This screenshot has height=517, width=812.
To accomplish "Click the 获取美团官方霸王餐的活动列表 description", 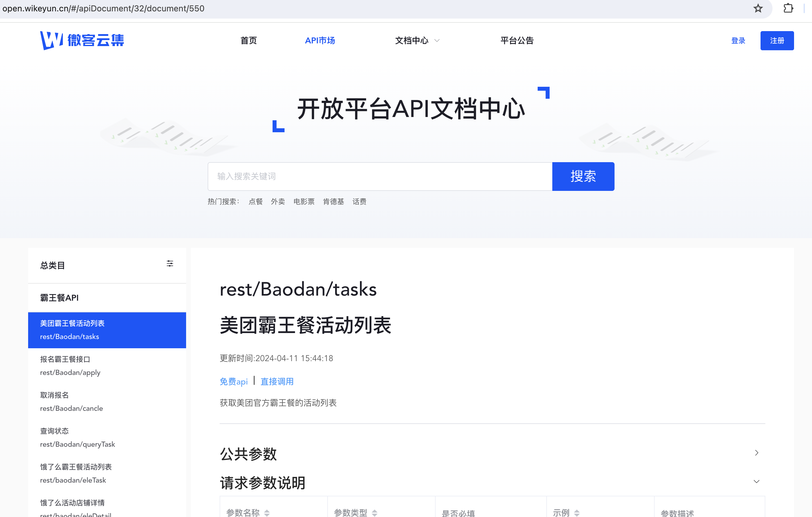I will point(278,403).
